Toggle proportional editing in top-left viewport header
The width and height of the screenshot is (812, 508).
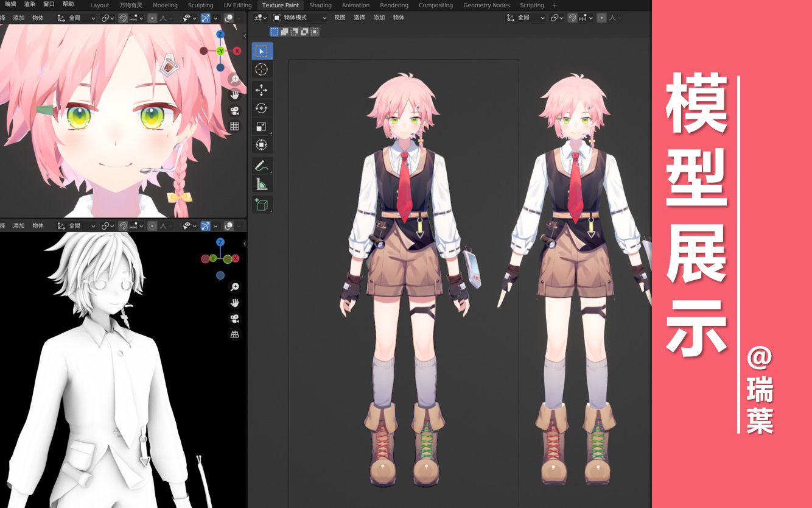pos(152,18)
